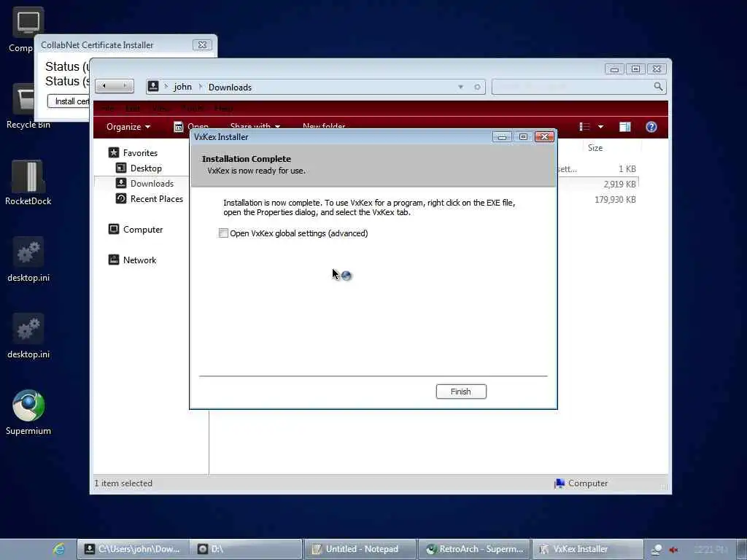Click the search magnifier icon

coord(659,86)
